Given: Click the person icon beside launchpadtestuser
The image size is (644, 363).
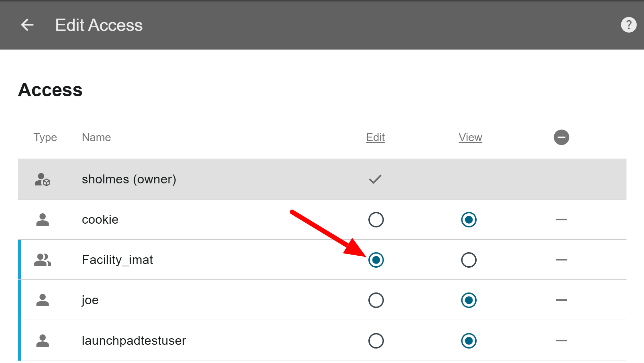Looking at the screenshot, I should click(x=42, y=340).
